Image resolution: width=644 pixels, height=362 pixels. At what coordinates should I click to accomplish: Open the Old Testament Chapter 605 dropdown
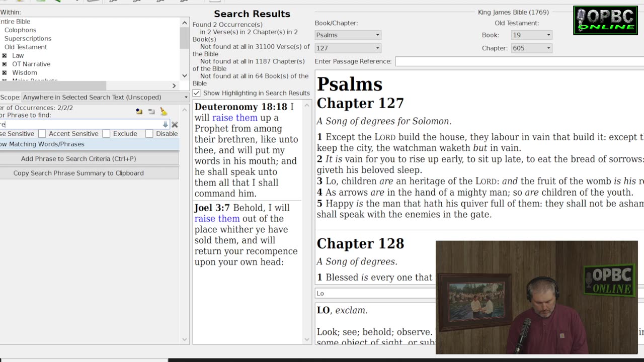[x=531, y=48]
